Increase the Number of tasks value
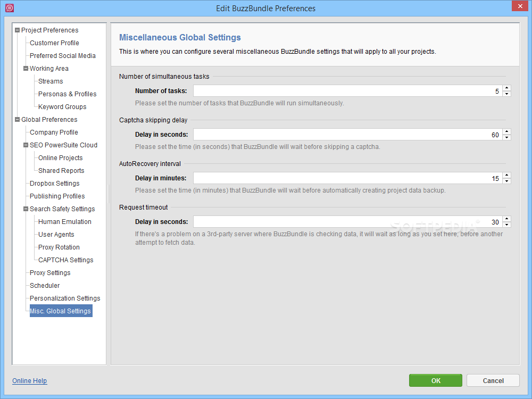This screenshot has height=399, width=532. pyautogui.click(x=507, y=88)
